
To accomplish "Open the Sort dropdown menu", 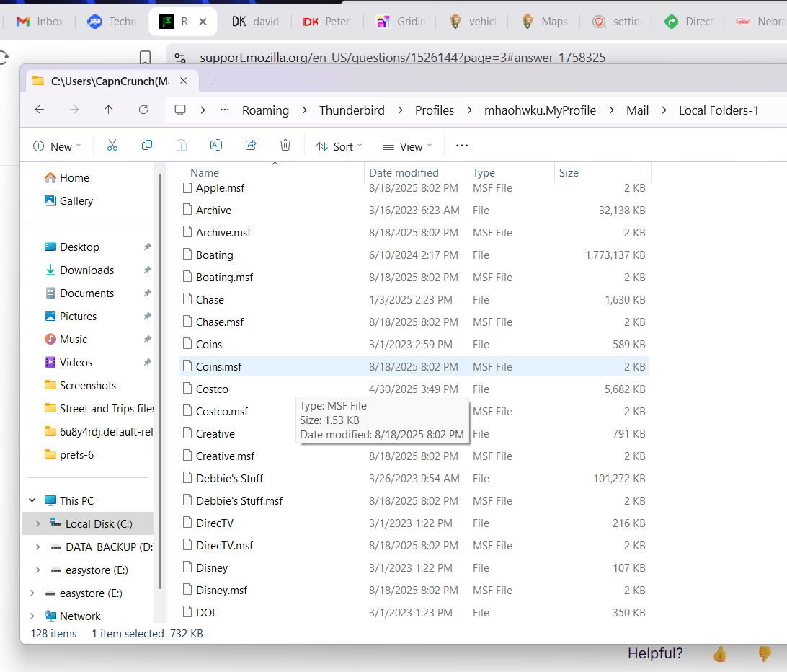I will [x=339, y=146].
